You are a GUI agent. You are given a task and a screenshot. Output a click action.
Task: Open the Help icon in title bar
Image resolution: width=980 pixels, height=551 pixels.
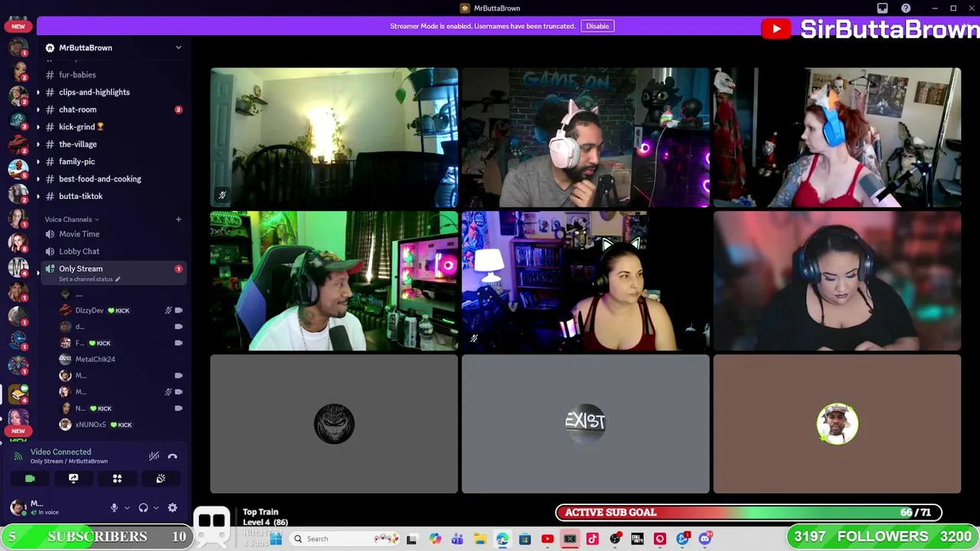click(906, 8)
